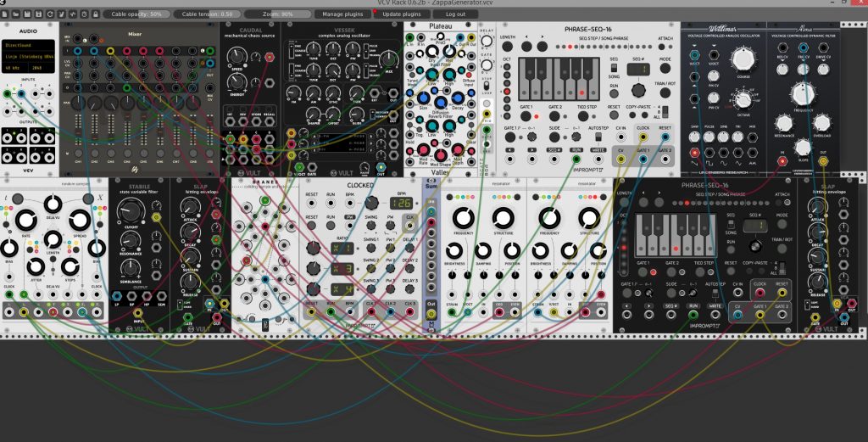Click the ENERGY knob on Caudal
This screenshot has width=868, height=442.
coord(237,82)
